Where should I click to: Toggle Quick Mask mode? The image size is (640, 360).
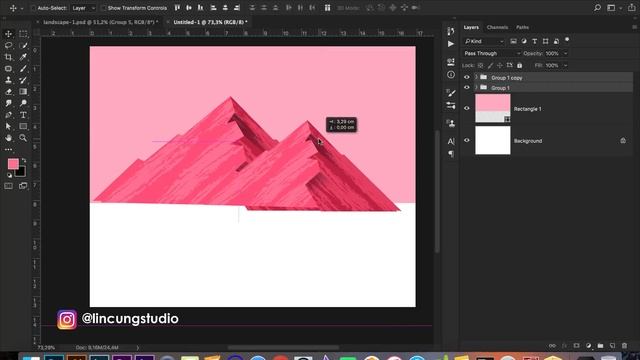click(x=9, y=186)
